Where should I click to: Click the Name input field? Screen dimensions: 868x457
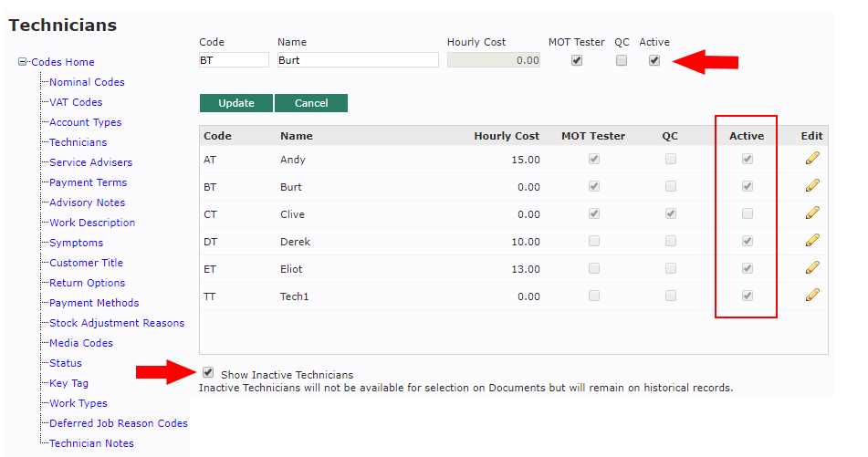coord(358,60)
